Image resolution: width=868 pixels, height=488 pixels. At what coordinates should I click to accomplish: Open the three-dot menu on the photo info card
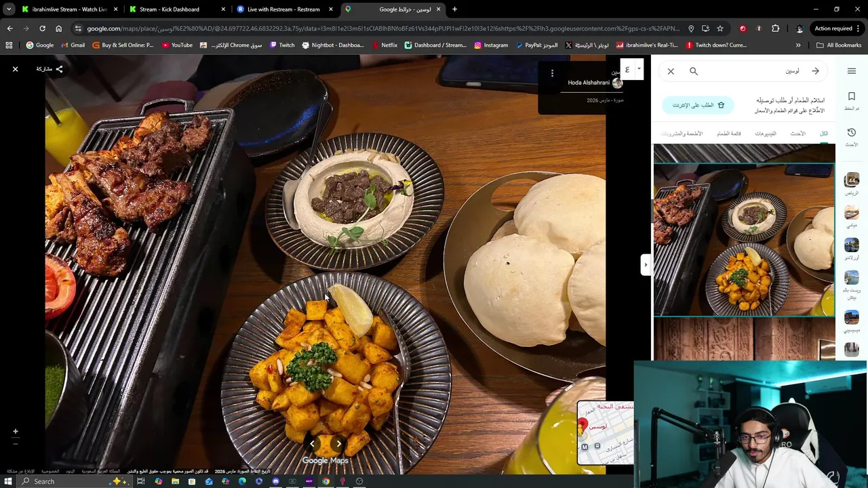click(552, 73)
